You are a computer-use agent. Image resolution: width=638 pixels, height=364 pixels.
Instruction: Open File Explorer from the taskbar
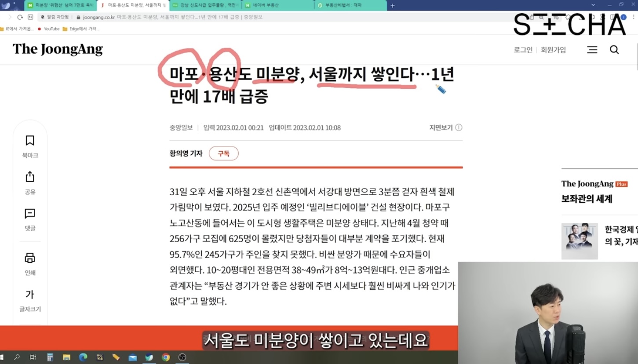[66, 357]
